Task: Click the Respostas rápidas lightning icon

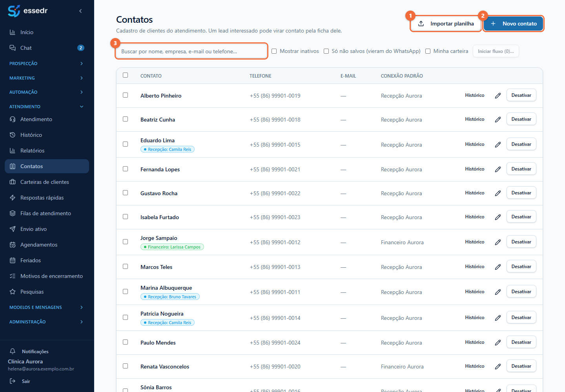Action: pyautogui.click(x=13, y=198)
